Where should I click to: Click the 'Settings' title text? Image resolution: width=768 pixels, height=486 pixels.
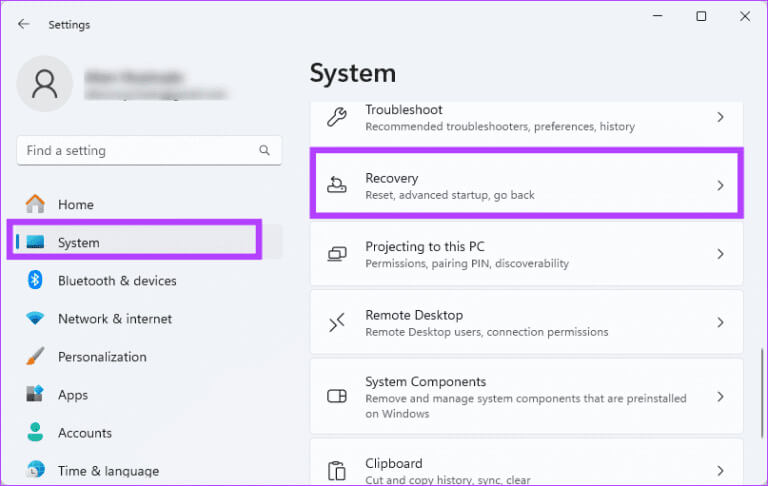tap(69, 24)
